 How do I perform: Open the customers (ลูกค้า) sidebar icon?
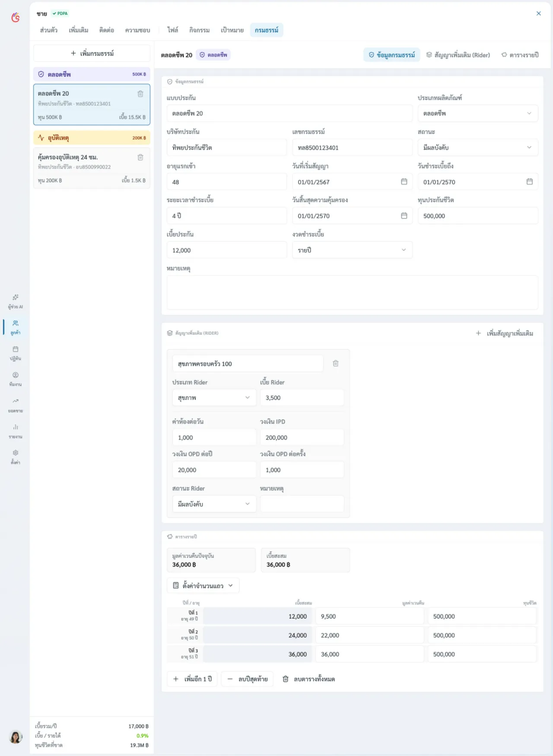[x=16, y=327]
